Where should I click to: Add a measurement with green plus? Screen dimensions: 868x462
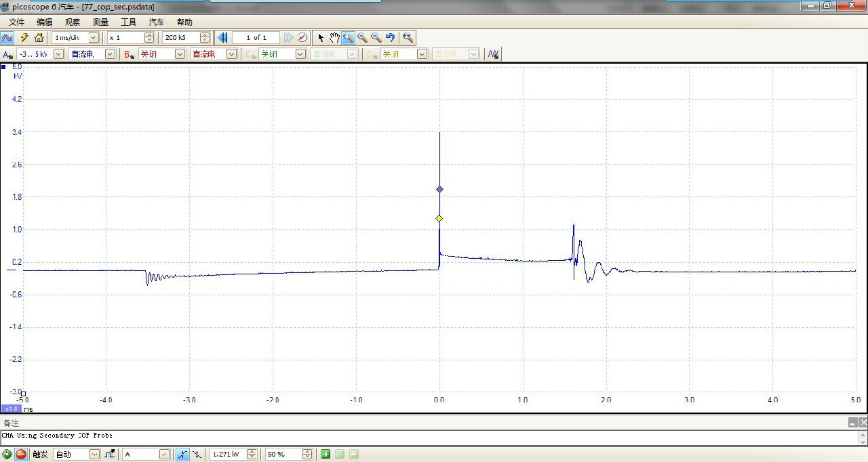(325, 454)
